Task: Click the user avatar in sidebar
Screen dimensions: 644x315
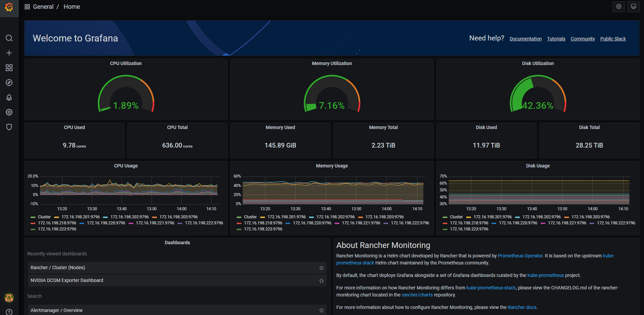Action: tap(9, 297)
